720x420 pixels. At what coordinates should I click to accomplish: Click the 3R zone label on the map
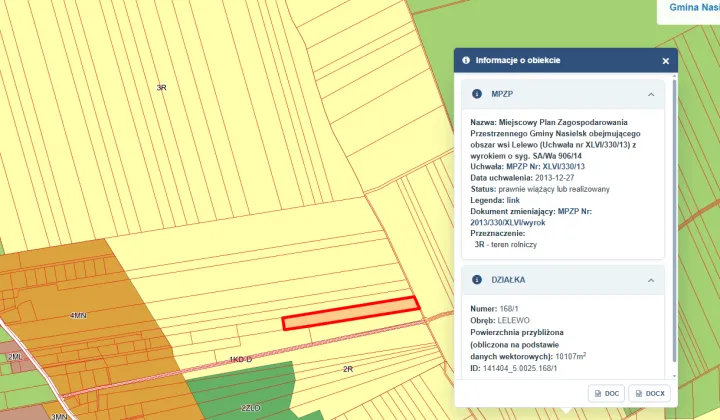click(x=161, y=87)
